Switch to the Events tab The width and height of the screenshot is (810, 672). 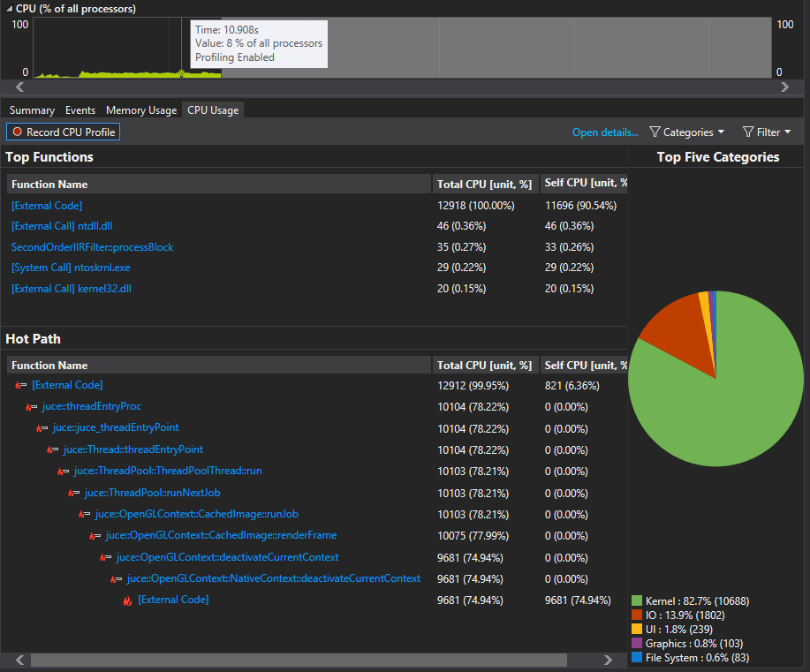80,110
